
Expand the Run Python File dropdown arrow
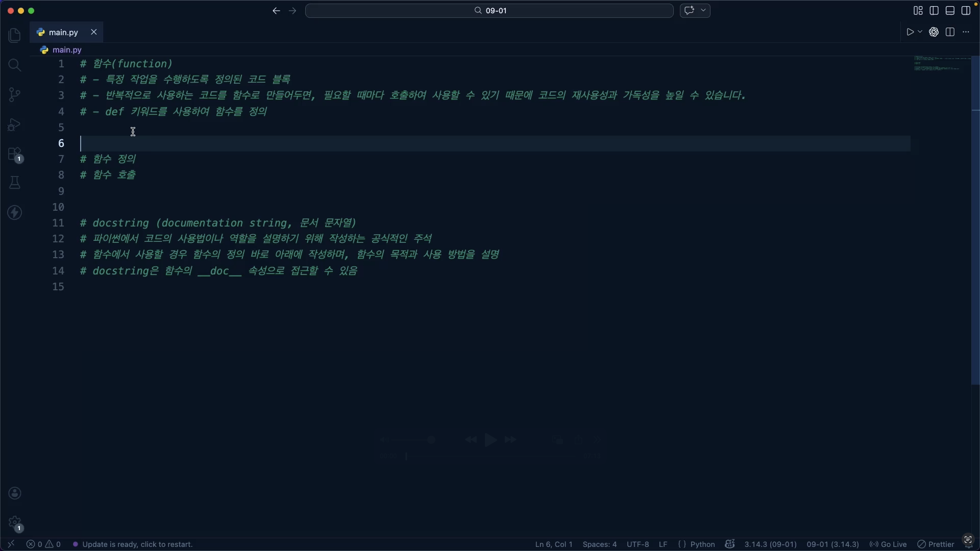920,32
